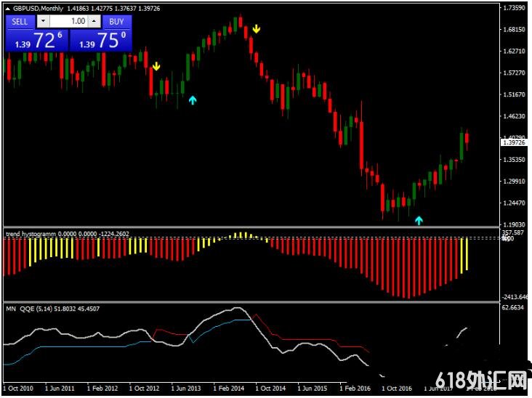The height and width of the screenshot is (398, 532).
Task: Click the 1.00 lot volume field
Action: pos(69,21)
